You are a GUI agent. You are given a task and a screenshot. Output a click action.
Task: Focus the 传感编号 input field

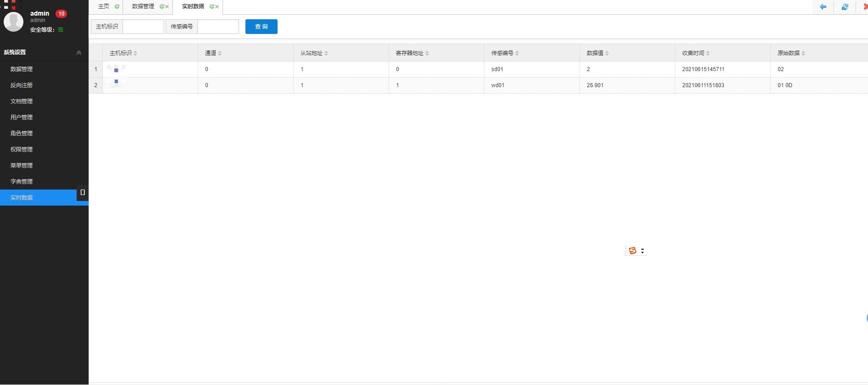coord(218,27)
